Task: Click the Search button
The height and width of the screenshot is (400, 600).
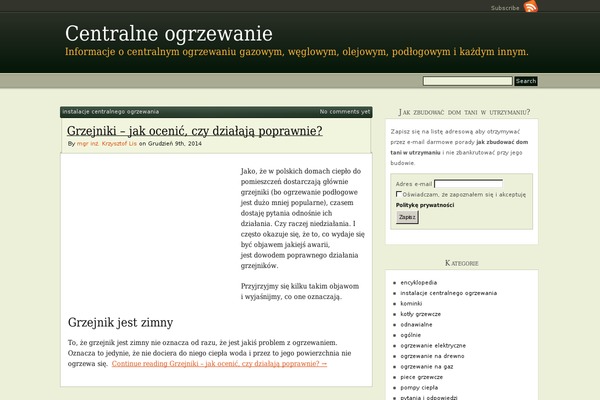Action: [526, 81]
